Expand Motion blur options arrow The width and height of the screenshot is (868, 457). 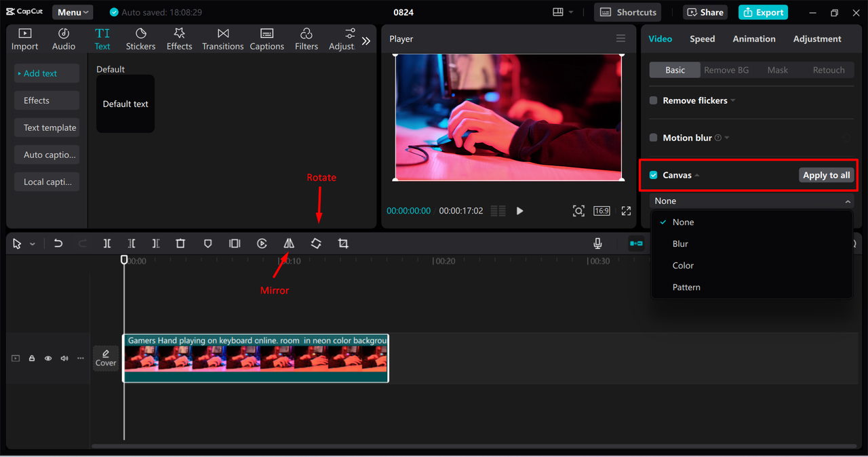[x=727, y=138]
